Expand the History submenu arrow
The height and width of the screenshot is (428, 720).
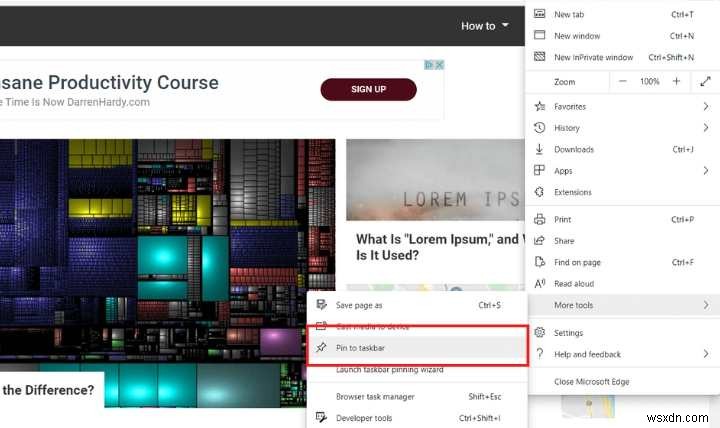706,127
